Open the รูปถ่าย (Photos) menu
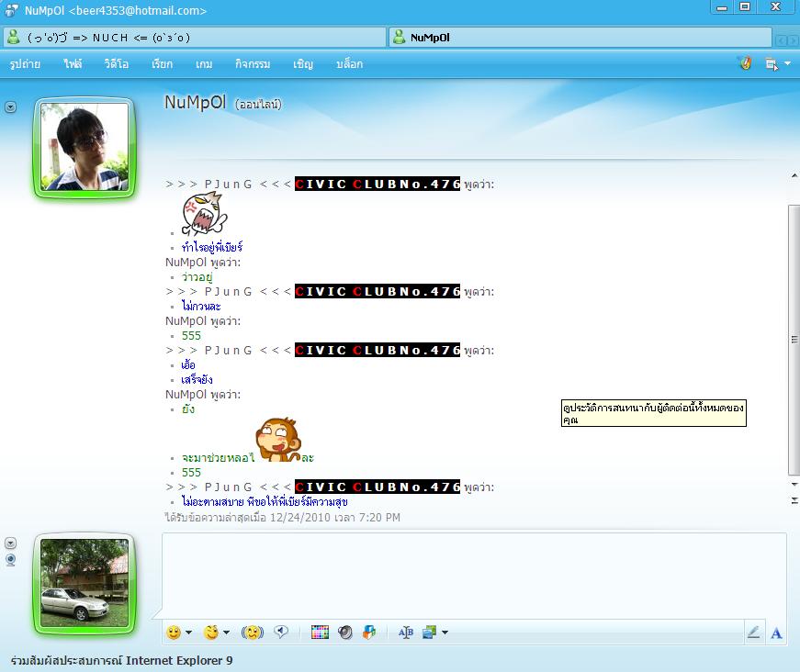Viewport: 800px width, 672px height. [x=26, y=64]
